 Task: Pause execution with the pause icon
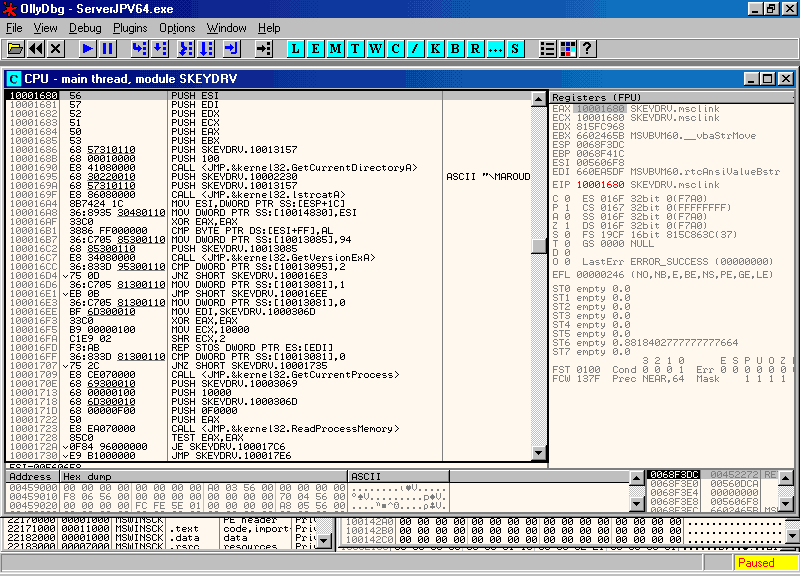coord(108,48)
